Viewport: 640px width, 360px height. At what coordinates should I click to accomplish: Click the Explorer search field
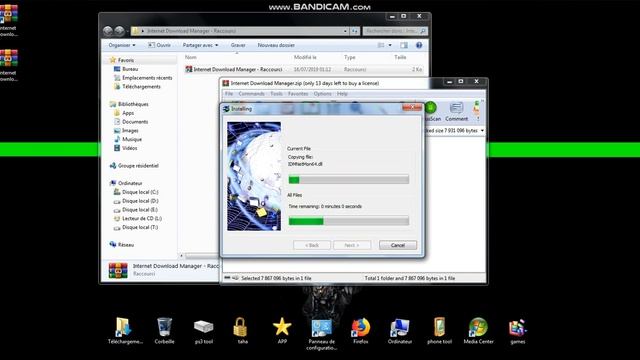(x=395, y=31)
